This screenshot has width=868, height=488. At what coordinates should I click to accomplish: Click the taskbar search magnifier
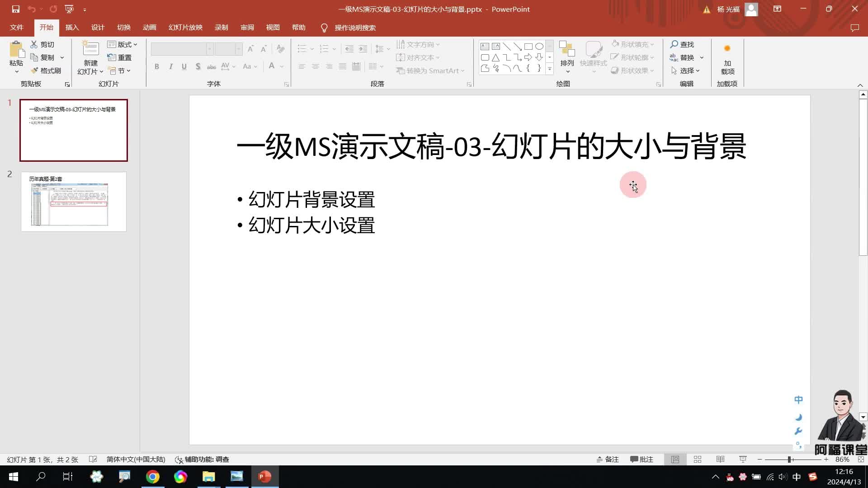(x=41, y=477)
